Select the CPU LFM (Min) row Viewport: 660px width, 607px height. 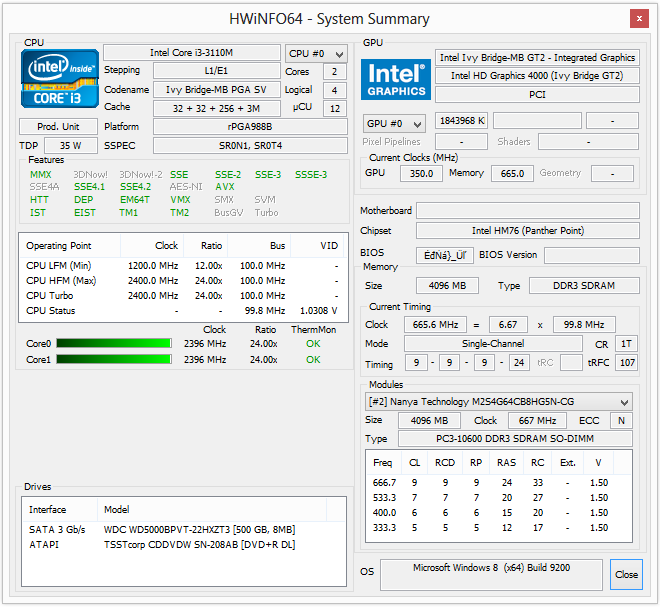tap(183, 266)
